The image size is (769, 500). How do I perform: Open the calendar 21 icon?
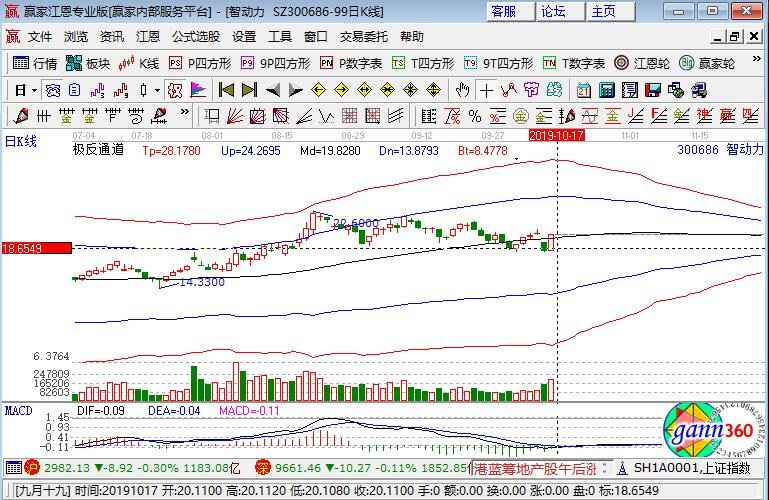[x=584, y=90]
